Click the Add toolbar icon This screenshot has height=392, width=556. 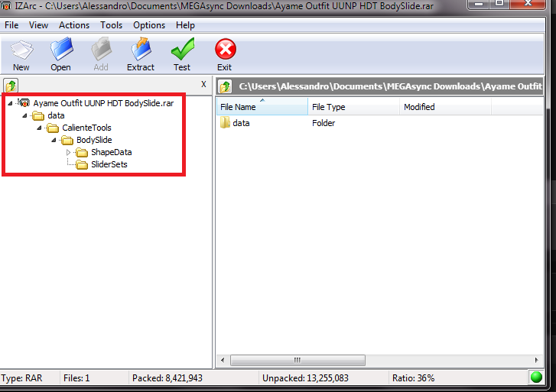(x=101, y=50)
